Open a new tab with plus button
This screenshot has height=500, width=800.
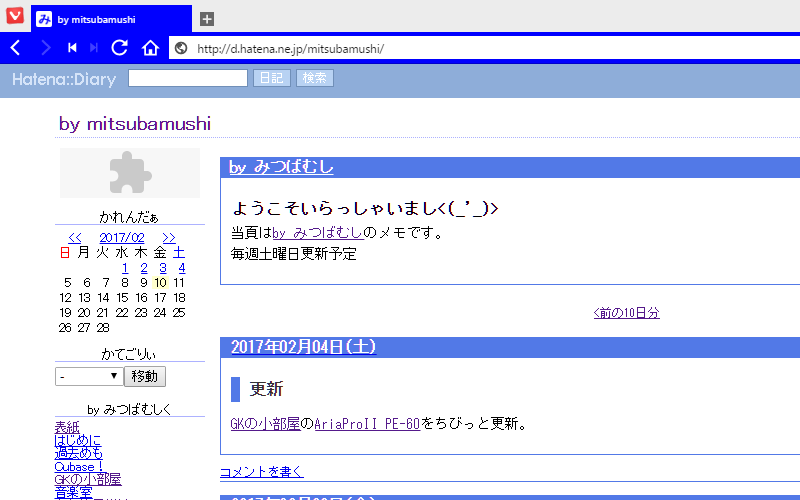coord(207,19)
